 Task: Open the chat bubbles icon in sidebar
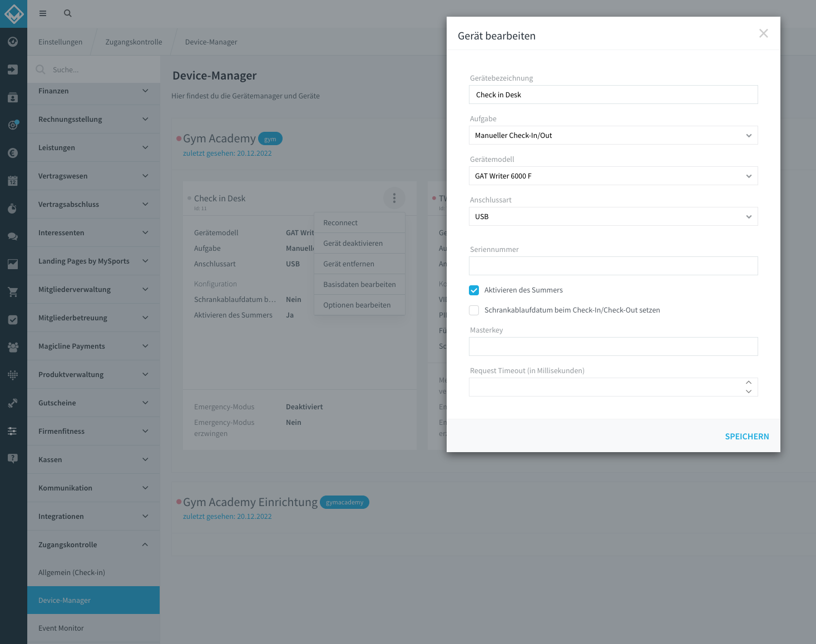point(13,236)
